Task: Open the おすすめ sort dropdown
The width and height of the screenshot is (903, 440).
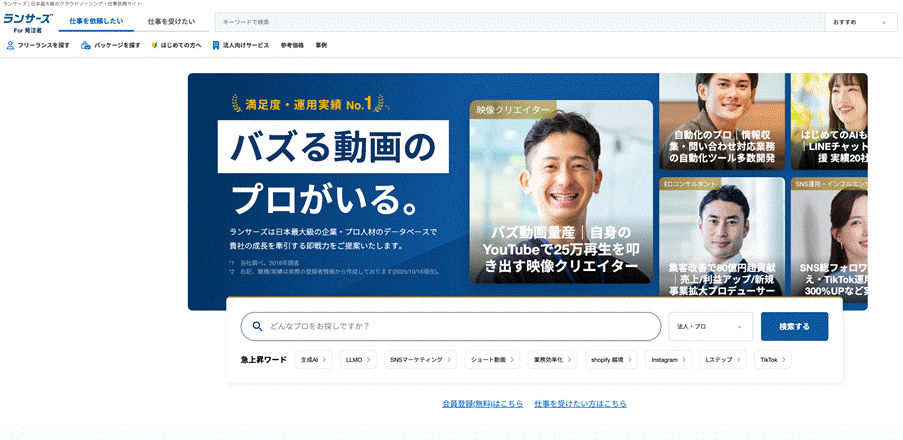Action: point(858,22)
